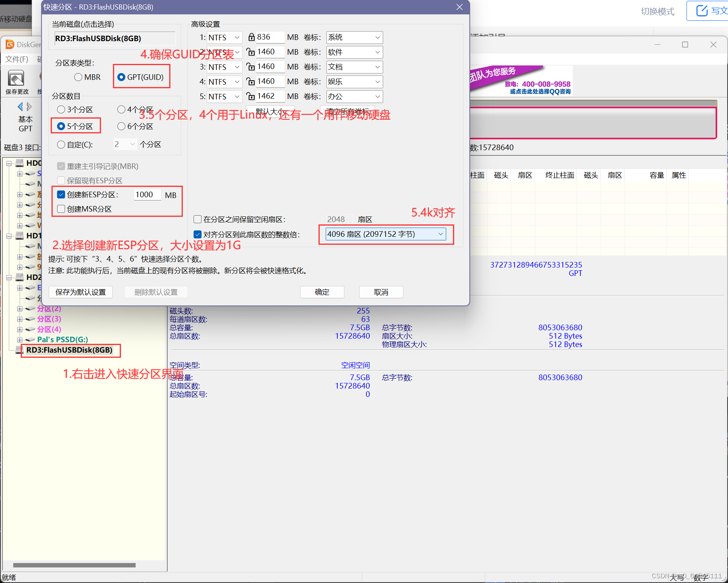Viewport: 728px width, 583px height.
Task: Collapse the HD2 disk tree node
Action: click(x=9, y=278)
